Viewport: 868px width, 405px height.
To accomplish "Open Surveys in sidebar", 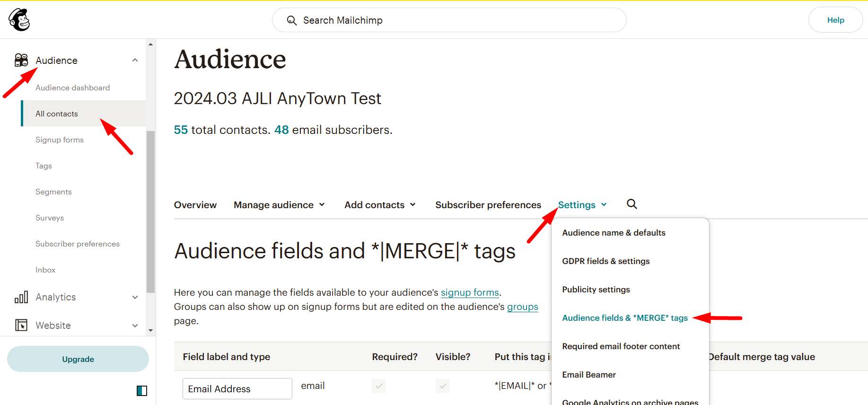I will coord(50,218).
